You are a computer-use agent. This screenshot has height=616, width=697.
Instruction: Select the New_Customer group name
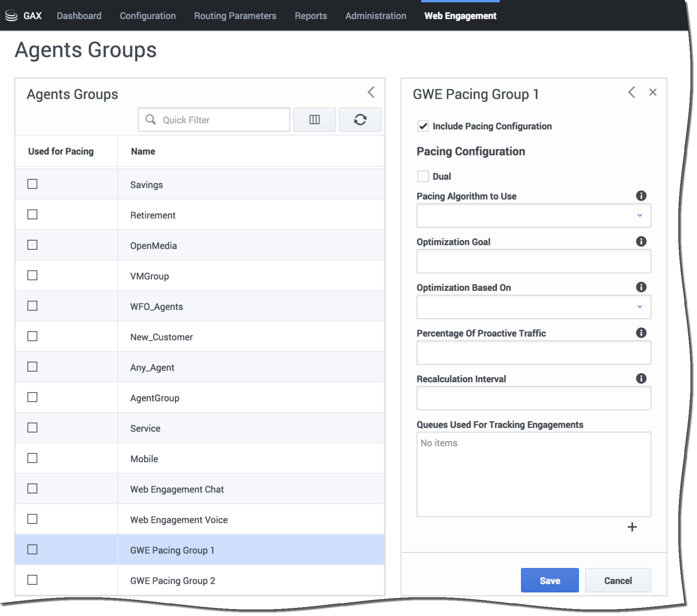point(161,337)
